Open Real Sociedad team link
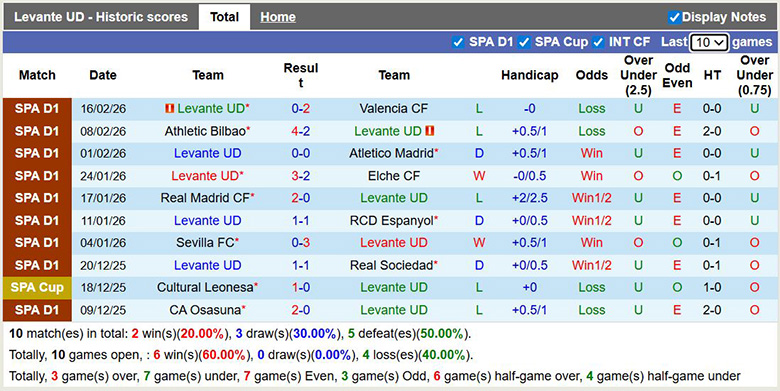This screenshot has width=780, height=391. pos(391,265)
